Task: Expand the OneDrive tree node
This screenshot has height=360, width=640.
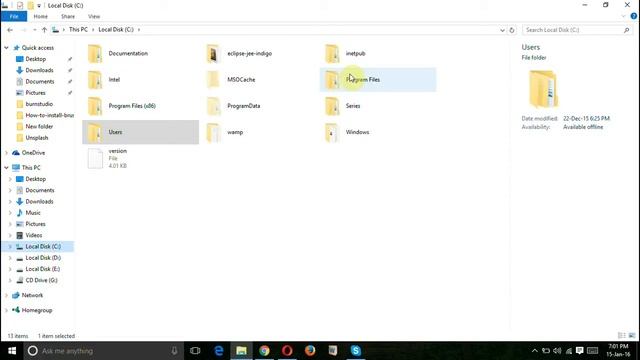Action: click(7, 153)
